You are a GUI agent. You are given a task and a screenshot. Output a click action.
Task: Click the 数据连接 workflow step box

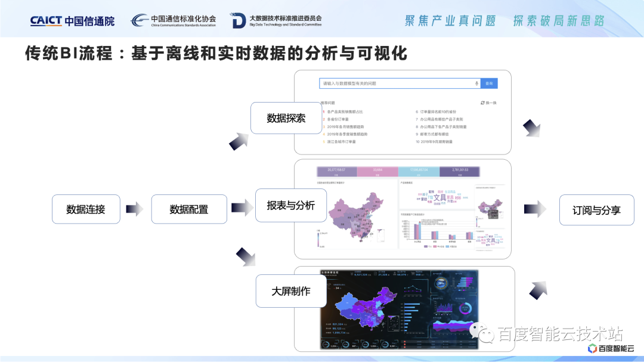[x=86, y=209]
